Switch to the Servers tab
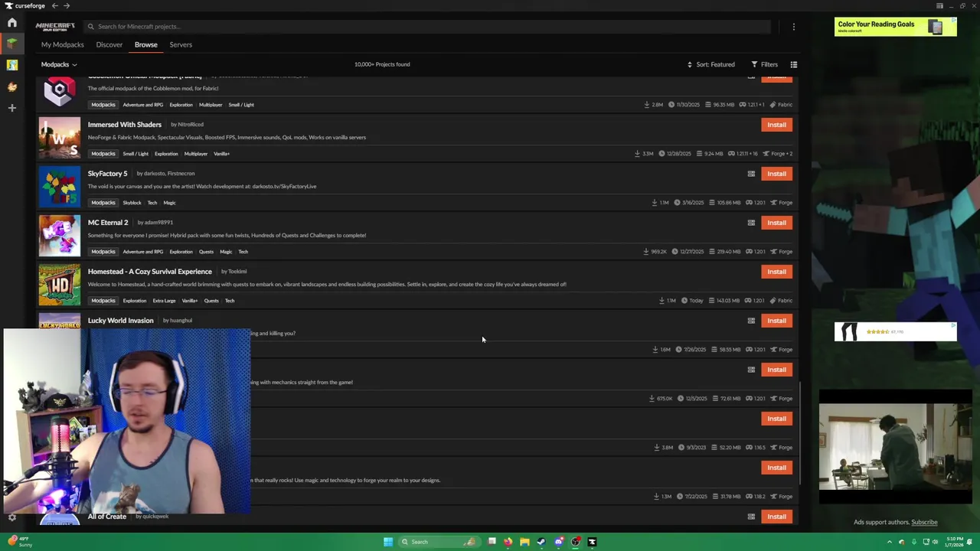This screenshot has height=551, width=980. (x=181, y=44)
